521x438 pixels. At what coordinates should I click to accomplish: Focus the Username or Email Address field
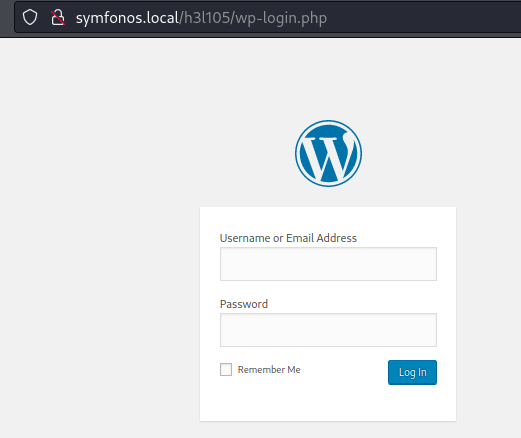pos(328,264)
